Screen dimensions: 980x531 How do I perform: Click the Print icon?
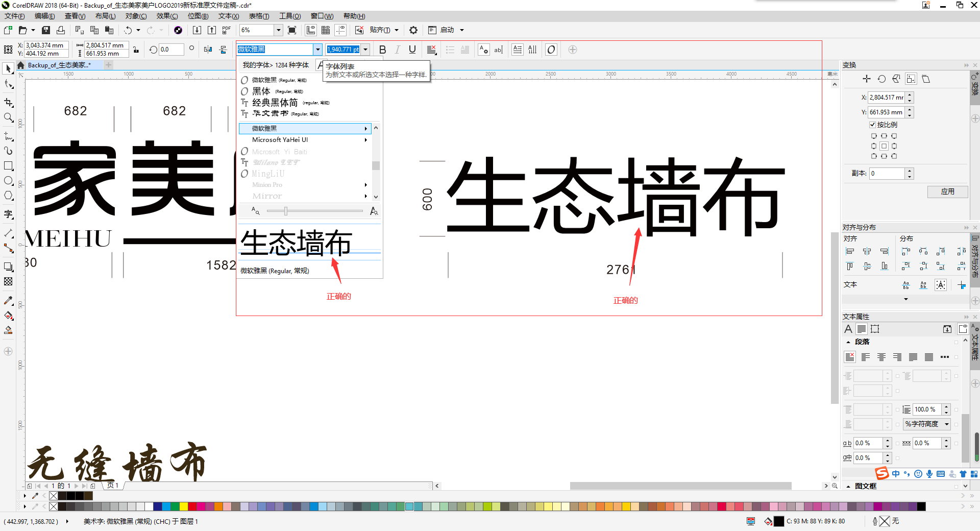point(61,30)
